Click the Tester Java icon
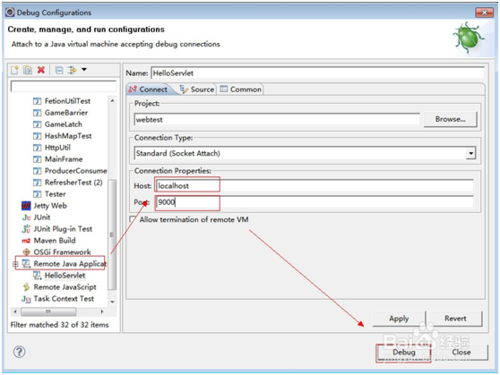 tap(37, 194)
